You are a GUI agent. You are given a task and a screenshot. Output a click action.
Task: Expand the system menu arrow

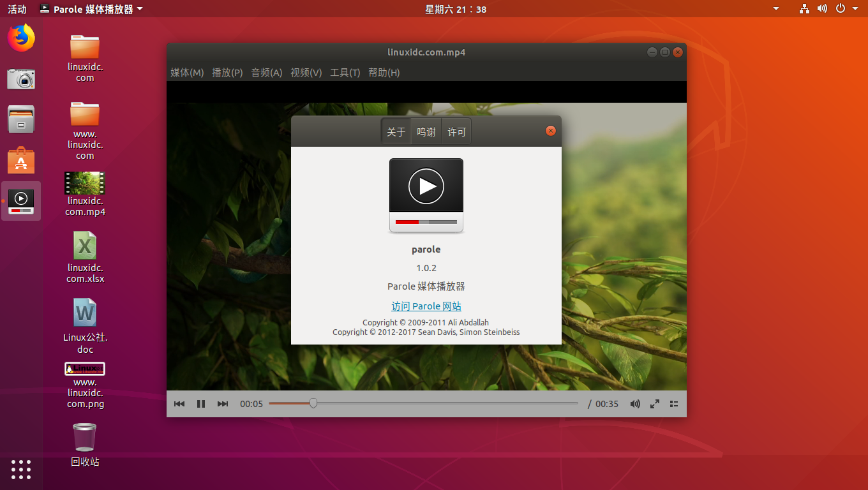coord(855,9)
